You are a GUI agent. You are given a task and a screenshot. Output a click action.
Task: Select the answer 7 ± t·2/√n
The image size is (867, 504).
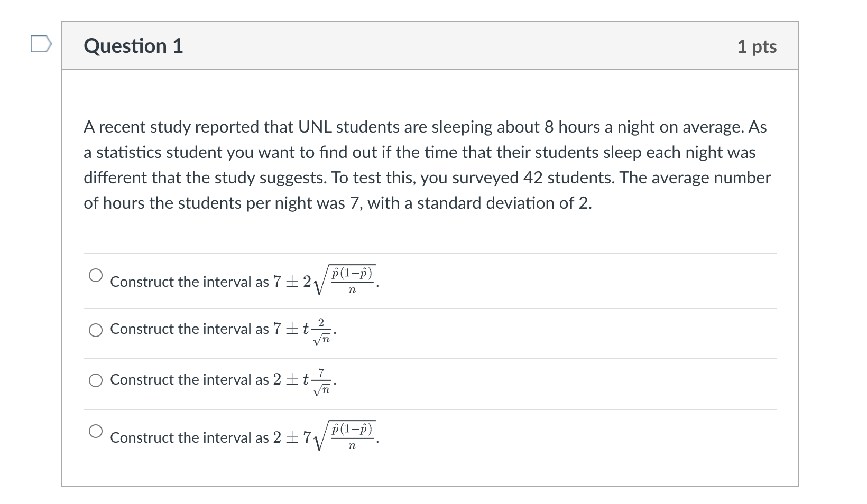pos(96,331)
